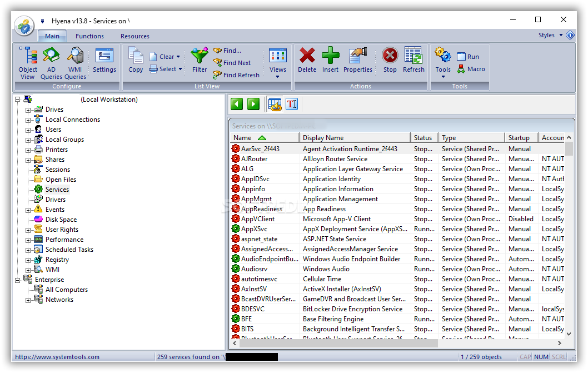
Task: Open https://www.systemtools.com status bar link
Action: coord(57,357)
